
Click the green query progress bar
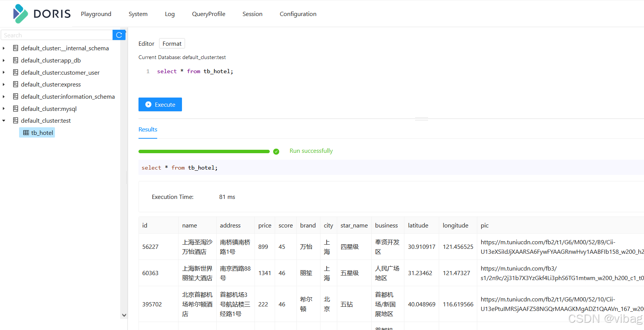(204, 151)
